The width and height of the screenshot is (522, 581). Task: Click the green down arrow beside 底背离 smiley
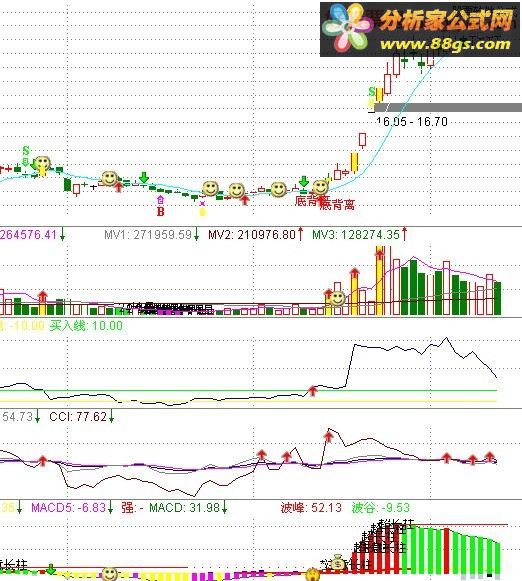point(304,182)
